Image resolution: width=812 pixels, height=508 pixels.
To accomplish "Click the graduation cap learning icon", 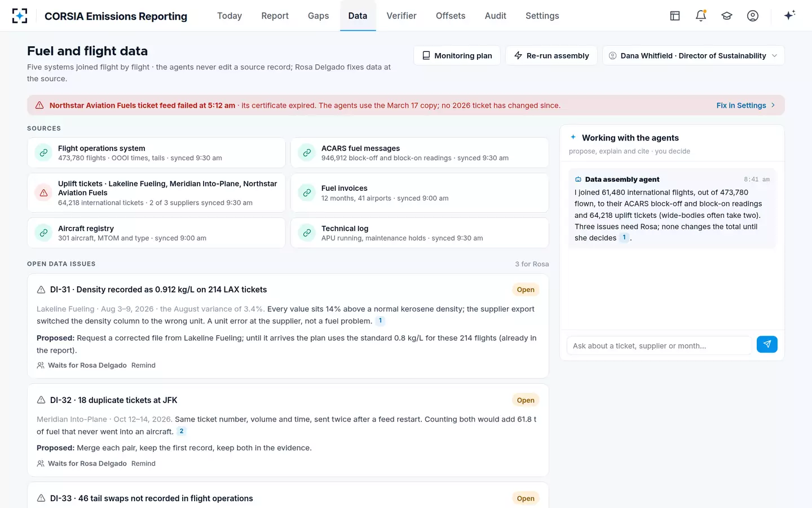I will click(727, 16).
